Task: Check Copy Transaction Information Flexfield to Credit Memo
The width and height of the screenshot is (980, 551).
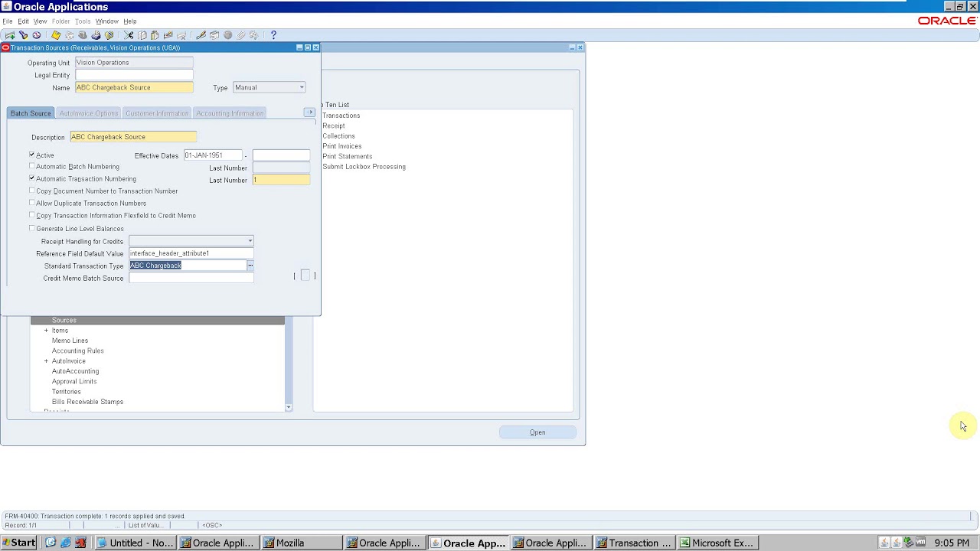Action: [32, 215]
